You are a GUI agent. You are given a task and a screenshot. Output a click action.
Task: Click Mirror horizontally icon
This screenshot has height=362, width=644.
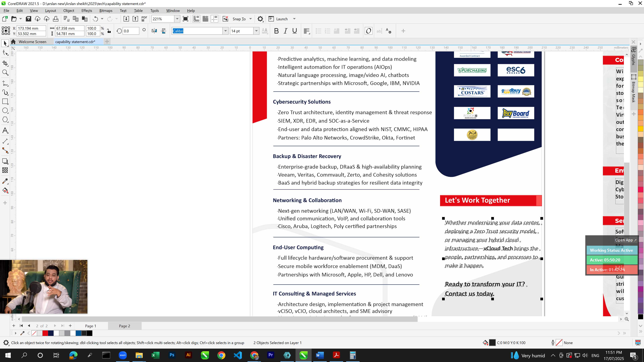point(154,31)
